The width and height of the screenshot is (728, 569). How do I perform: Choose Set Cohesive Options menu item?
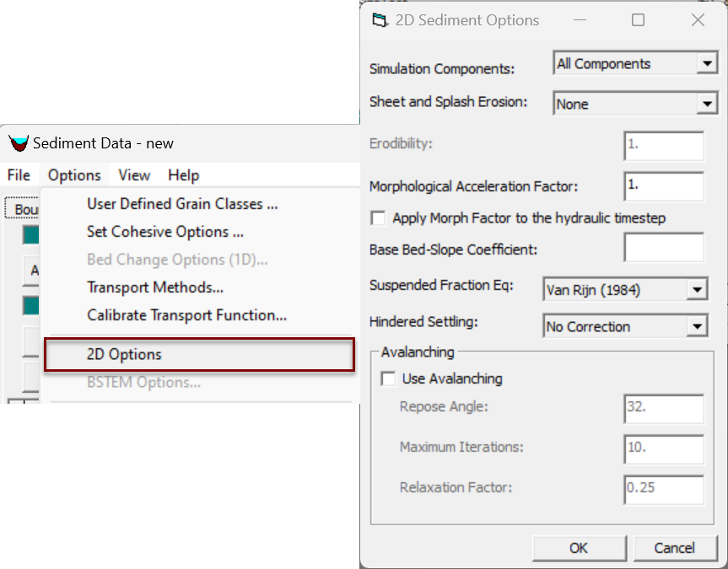[165, 232]
